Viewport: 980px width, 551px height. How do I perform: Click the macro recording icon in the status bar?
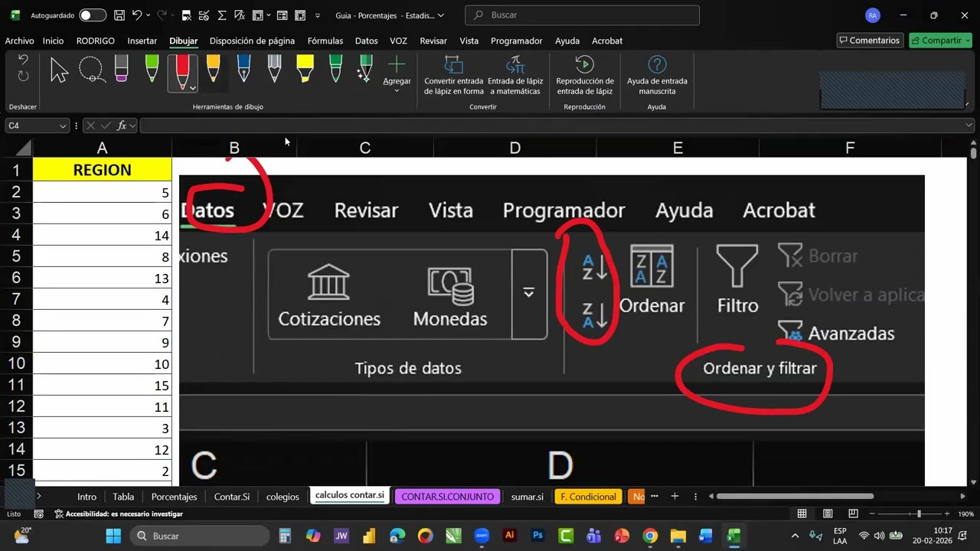tap(39, 514)
